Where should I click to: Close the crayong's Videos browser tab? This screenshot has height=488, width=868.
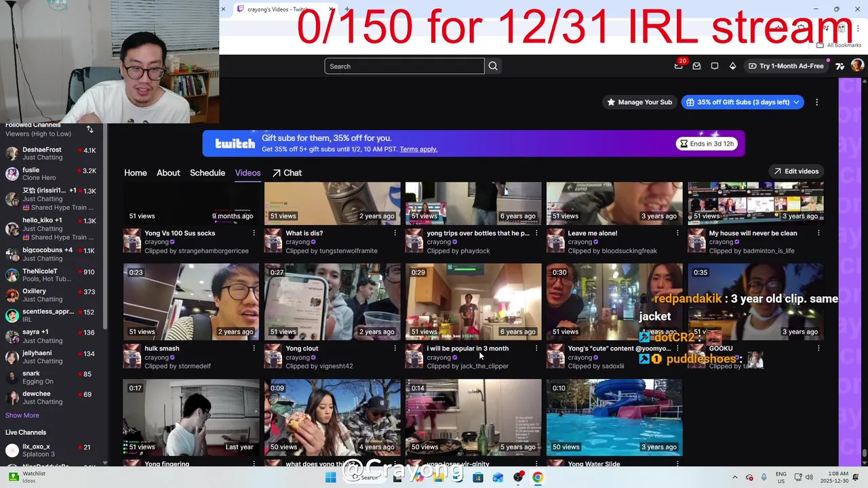coord(331,9)
